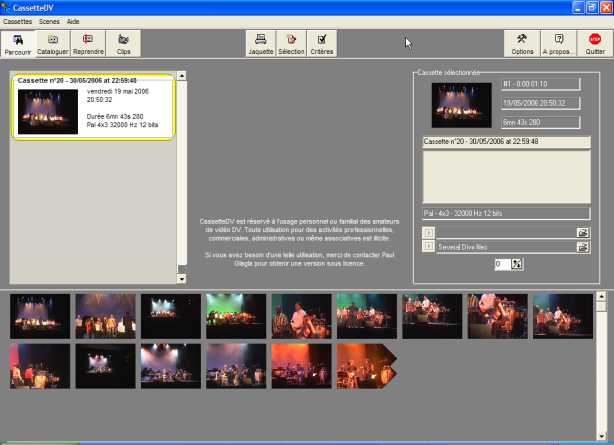Click the 'Pal - 4x3 - 32000 Hz 12 bits' field

click(506, 213)
